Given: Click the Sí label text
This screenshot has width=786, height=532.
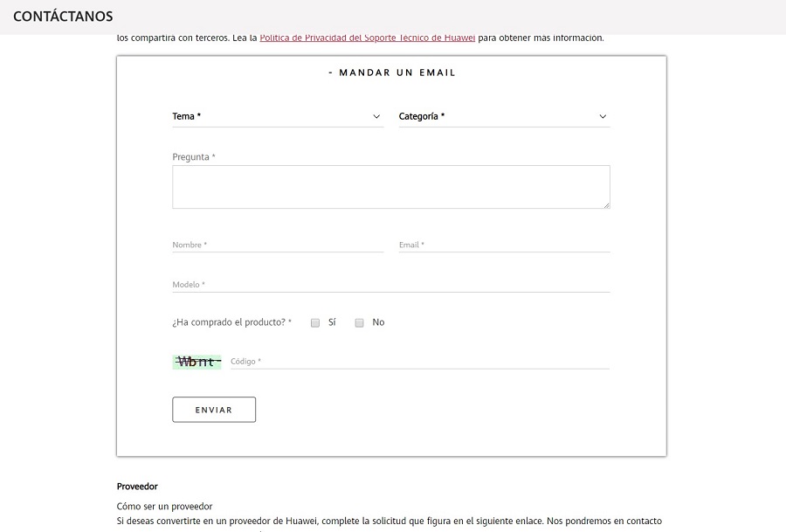Looking at the screenshot, I should pos(332,322).
